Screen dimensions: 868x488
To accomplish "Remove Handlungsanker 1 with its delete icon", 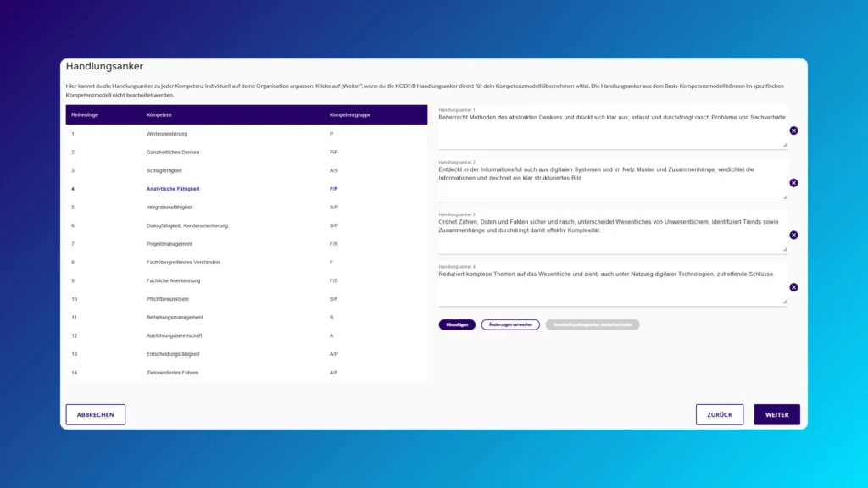I will tap(793, 130).
